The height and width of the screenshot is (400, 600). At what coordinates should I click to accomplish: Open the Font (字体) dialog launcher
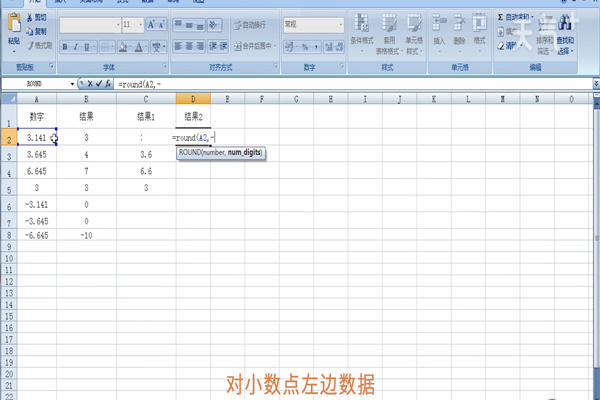165,67
